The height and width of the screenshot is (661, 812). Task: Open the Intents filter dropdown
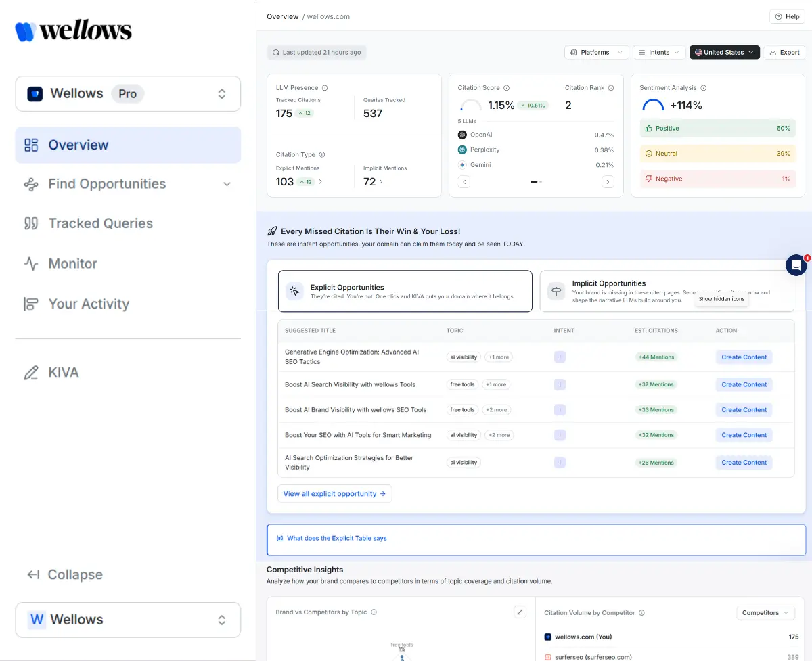tap(659, 52)
